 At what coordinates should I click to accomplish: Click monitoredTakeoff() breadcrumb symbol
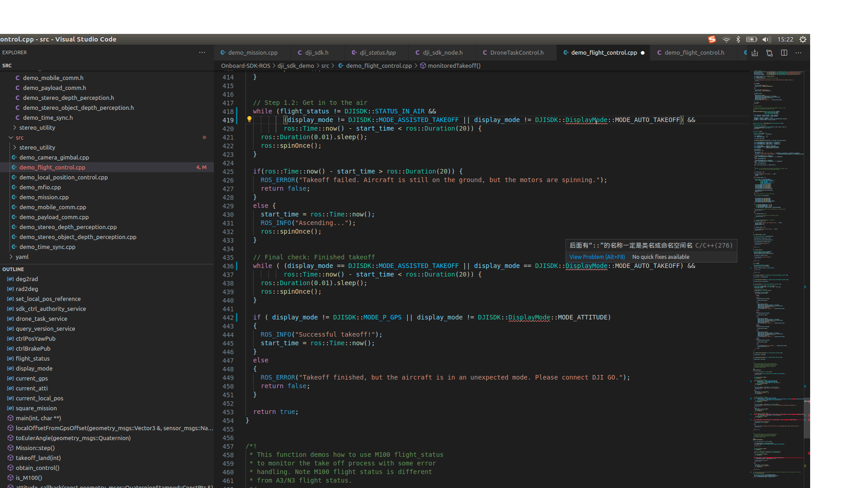click(x=454, y=66)
